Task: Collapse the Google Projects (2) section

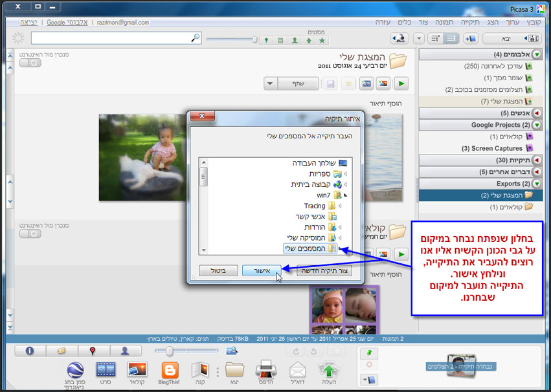Action: click(x=537, y=125)
